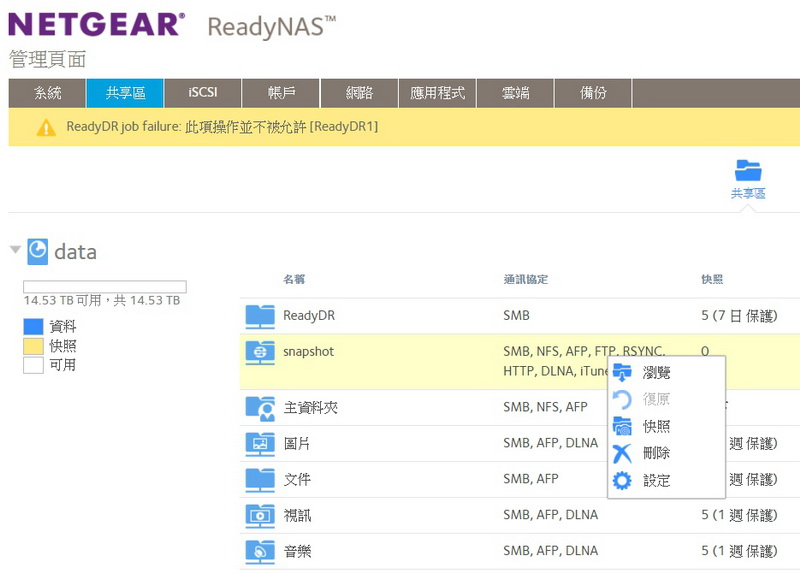Click ReadyDR's 5 (7 日 保護) snapshot cell
The height and width of the screenshot is (574, 800).
pos(739,316)
